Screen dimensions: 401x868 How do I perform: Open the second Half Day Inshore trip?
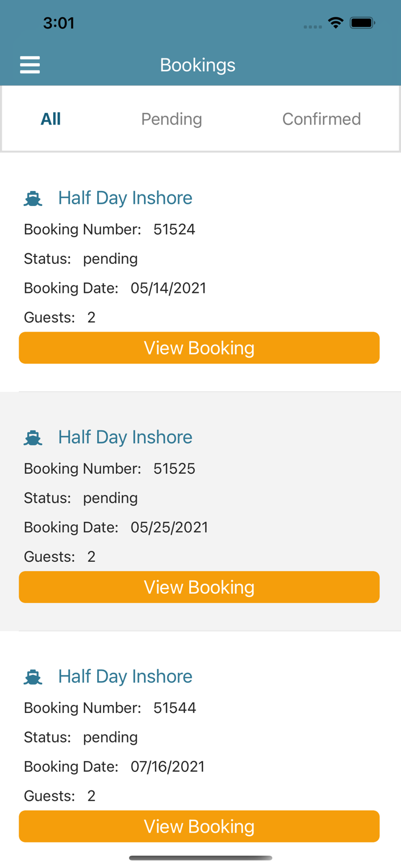coord(126,437)
